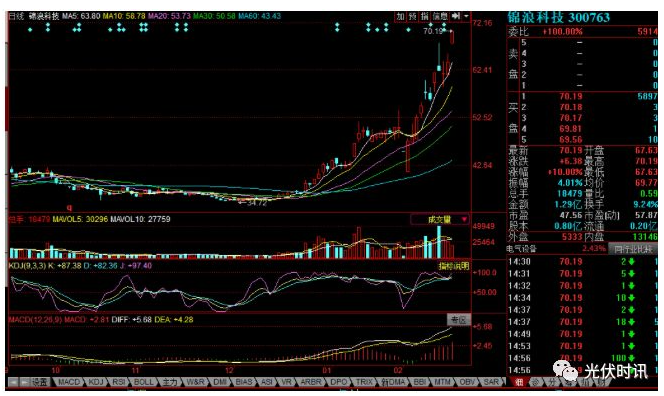Click the 加 button above the chart

pyautogui.click(x=401, y=16)
